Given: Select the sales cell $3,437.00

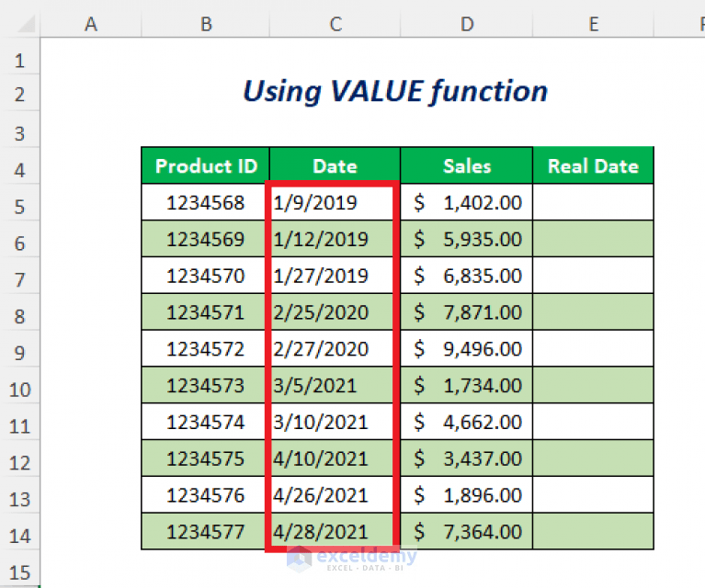Looking at the screenshot, I should 467,458.
